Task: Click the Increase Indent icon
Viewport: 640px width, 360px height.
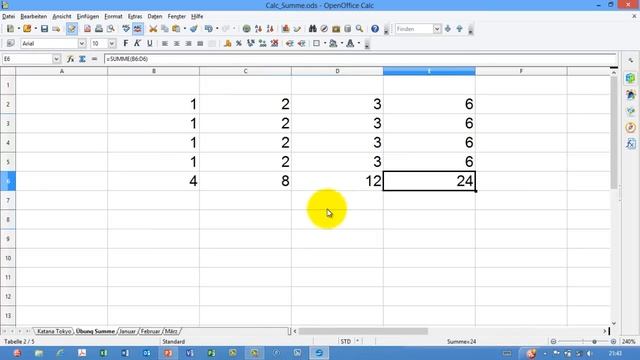Action: pyautogui.click(x=302, y=44)
